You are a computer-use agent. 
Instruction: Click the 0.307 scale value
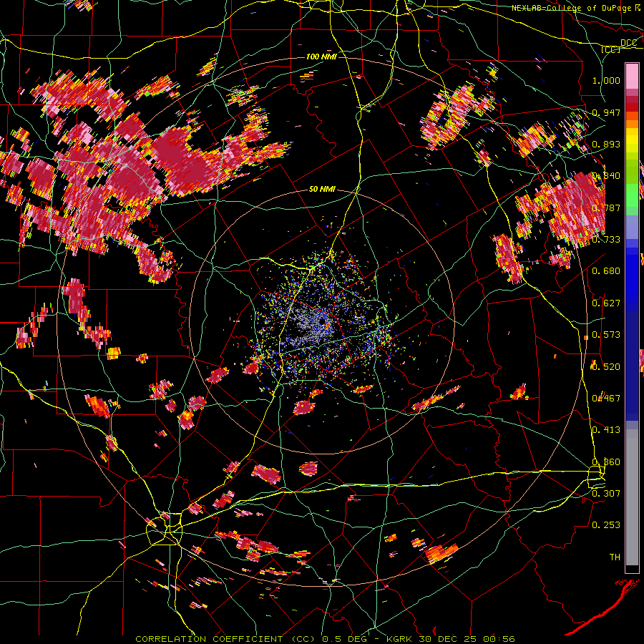(x=606, y=493)
